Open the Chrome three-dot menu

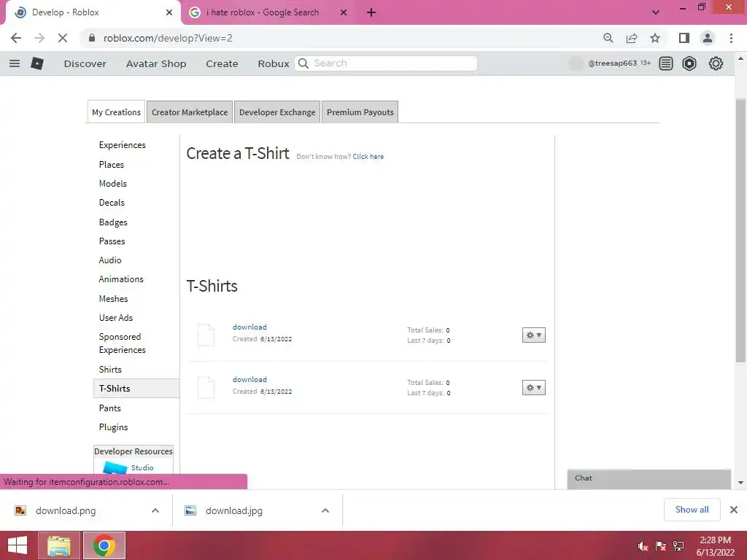[x=731, y=38]
